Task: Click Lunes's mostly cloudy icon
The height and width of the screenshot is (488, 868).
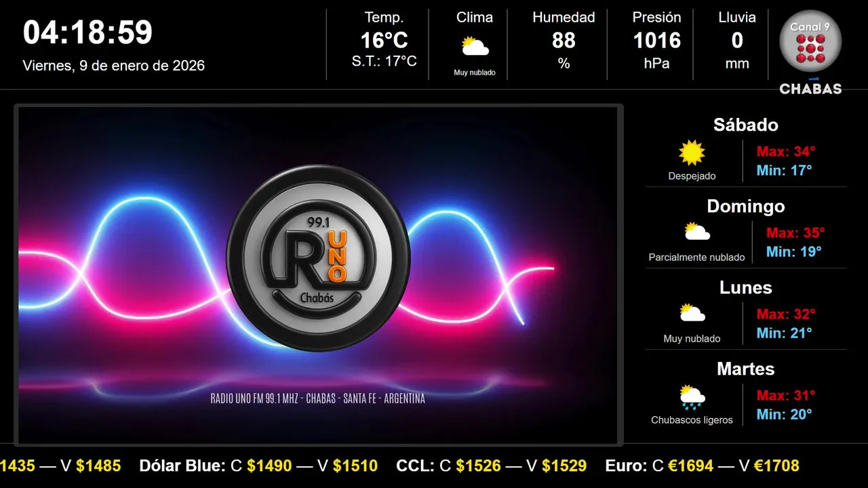Action: [692, 313]
